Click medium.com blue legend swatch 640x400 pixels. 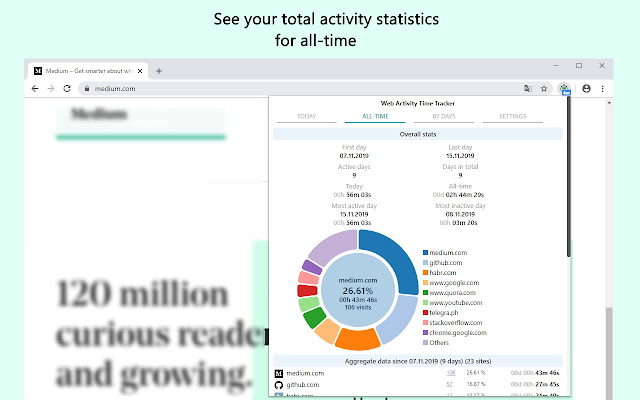425,253
